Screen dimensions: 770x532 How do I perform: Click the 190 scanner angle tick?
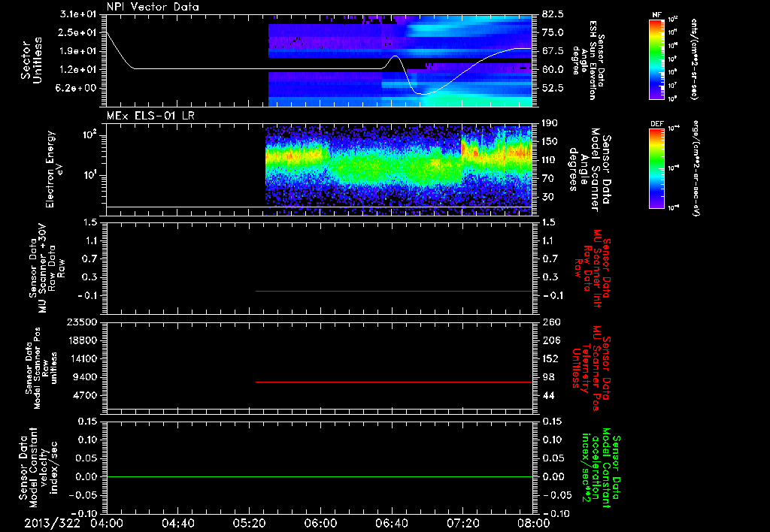[x=550, y=123]
